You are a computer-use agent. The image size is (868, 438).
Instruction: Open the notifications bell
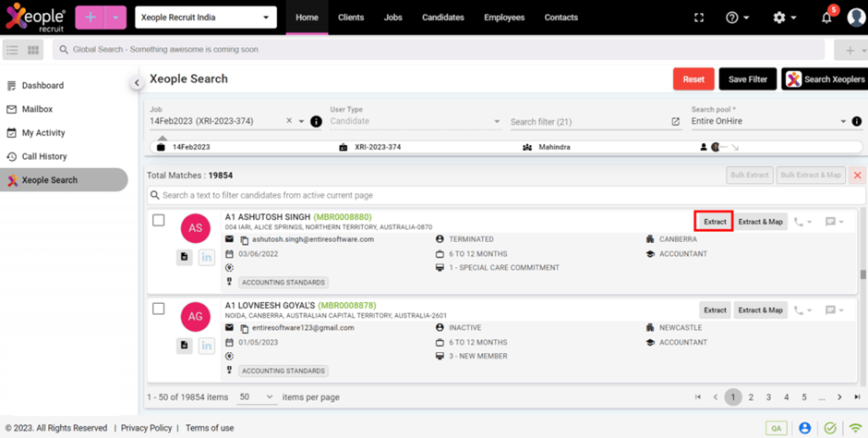click(x=827, y=18)
